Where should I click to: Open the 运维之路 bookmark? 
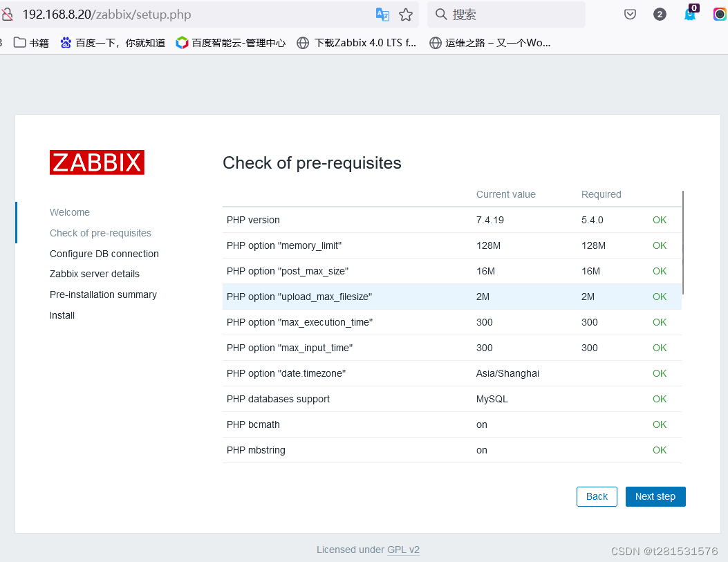click(489, 43)
